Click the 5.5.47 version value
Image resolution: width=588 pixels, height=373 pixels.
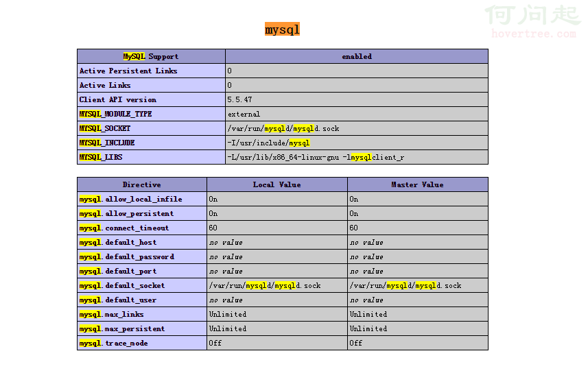click(x=239, y=99)
